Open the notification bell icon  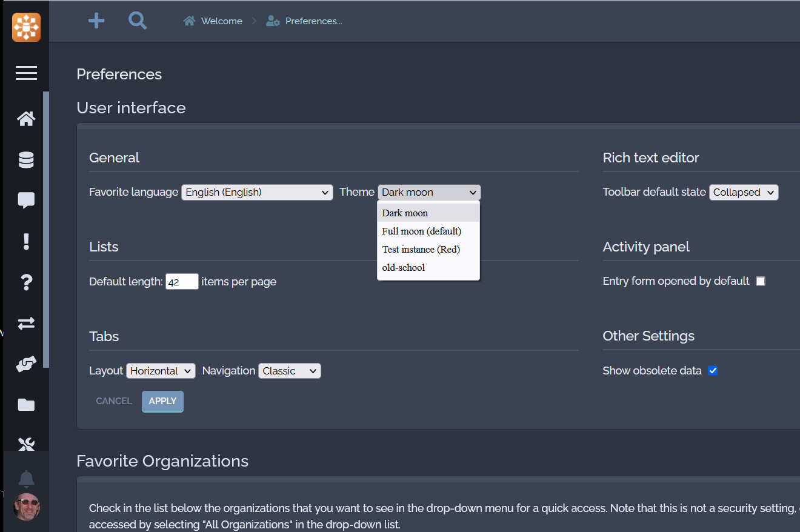click(26, 479)
